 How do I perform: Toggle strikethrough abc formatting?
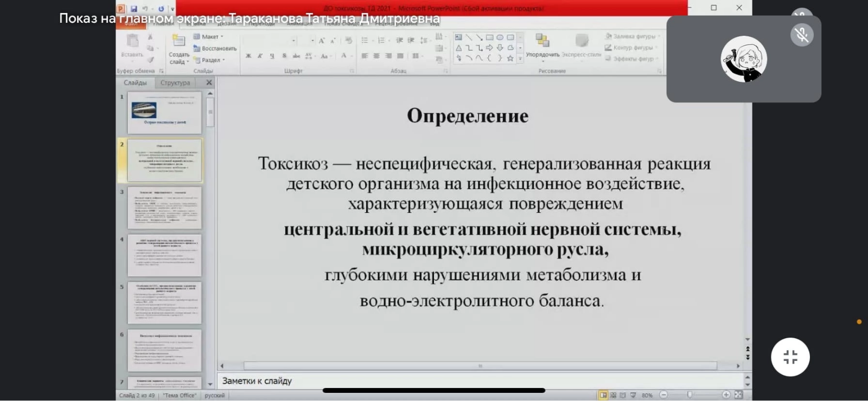(x=296, y=56)
